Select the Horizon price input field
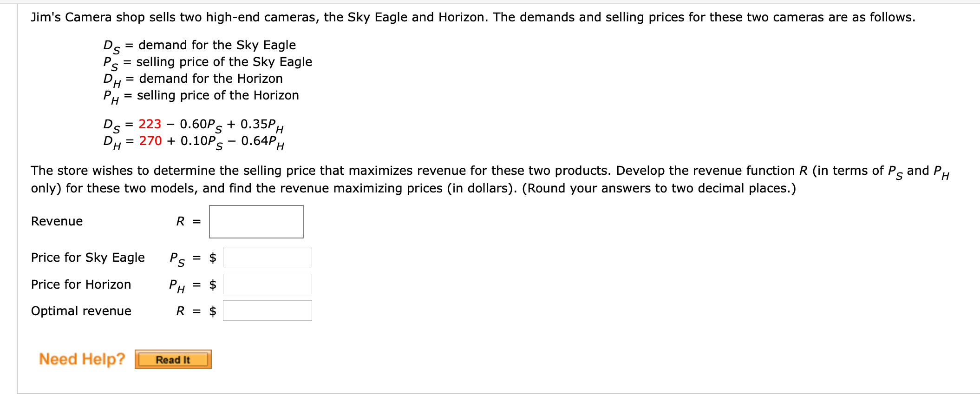The height and width of the screenshot is (410, 980). 268,284
